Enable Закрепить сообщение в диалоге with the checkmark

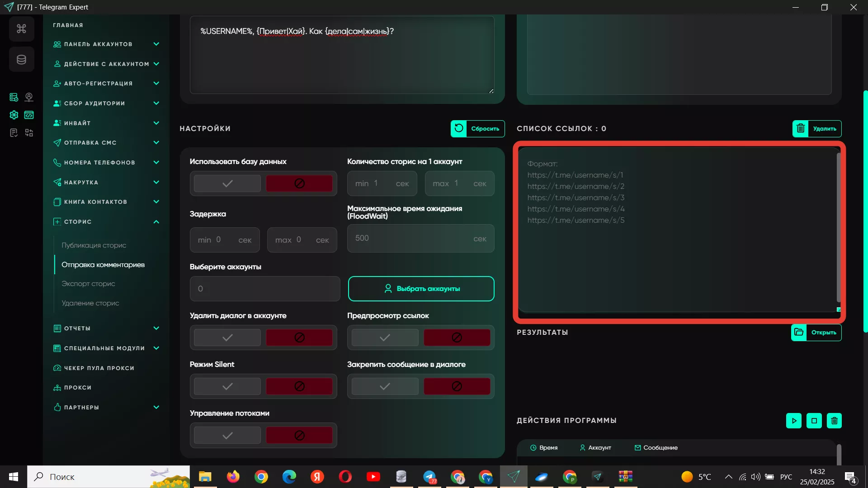coord(385,386)
